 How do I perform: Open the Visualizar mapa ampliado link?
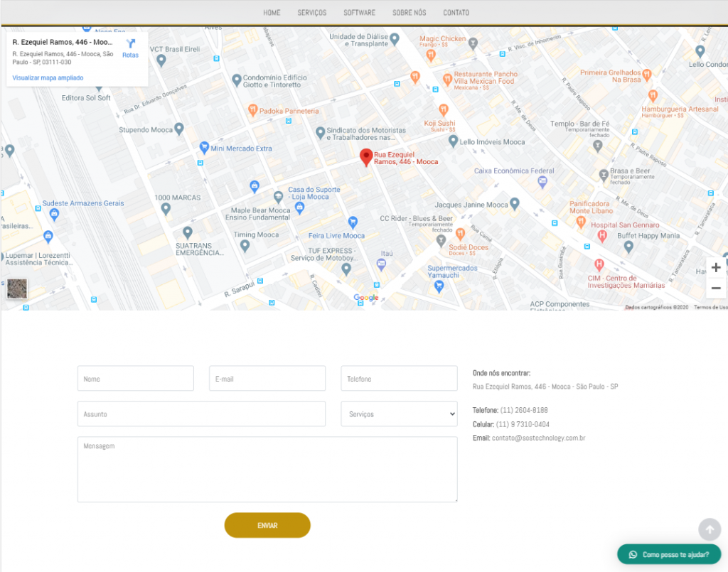pos(48,78)
